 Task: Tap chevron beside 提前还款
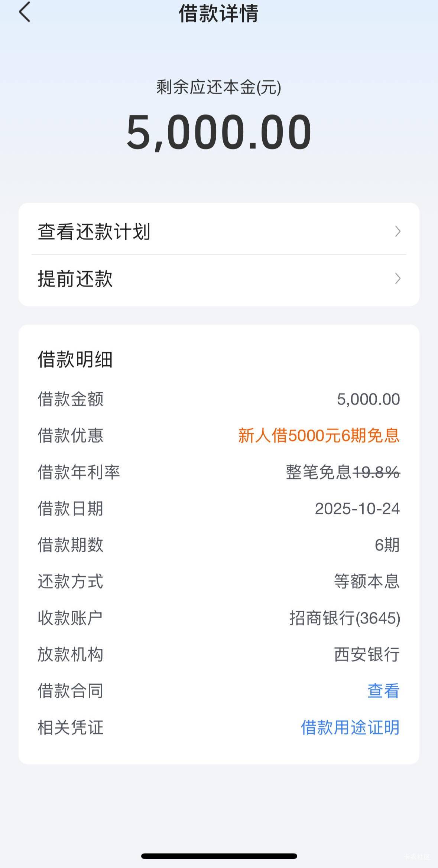tap(398, 279)
